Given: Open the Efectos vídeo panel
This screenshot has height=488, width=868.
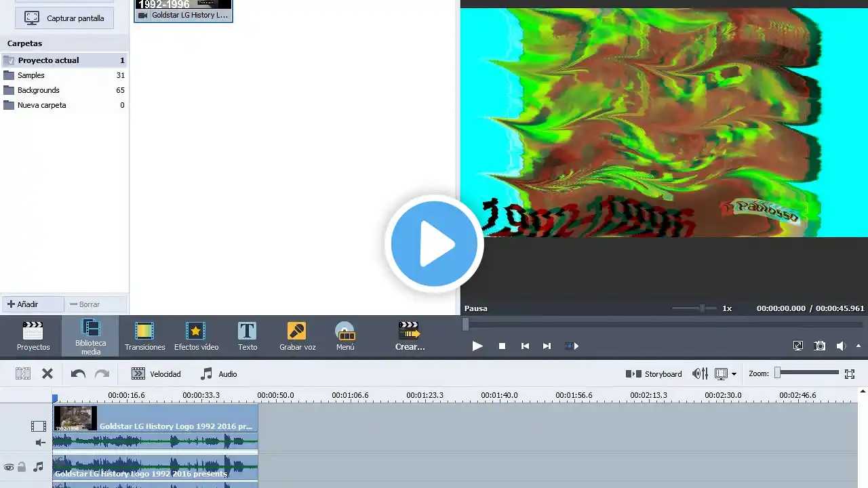Looking at the screenshot, I should pos(196,336).
